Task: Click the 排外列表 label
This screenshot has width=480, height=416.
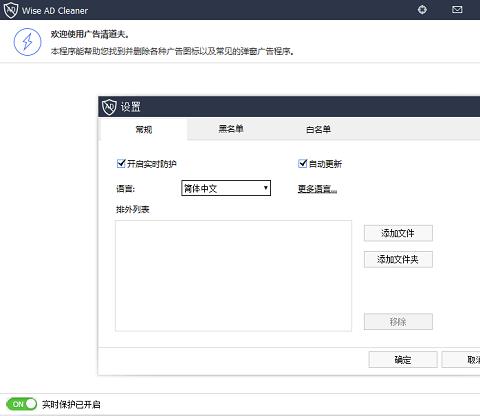Action: coord(132,209)
